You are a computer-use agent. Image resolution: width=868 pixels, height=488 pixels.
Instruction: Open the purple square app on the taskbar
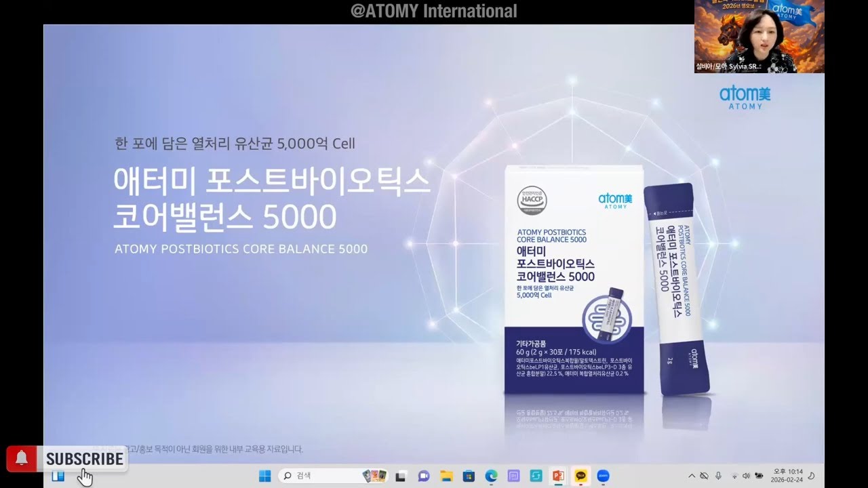point(513,476)
